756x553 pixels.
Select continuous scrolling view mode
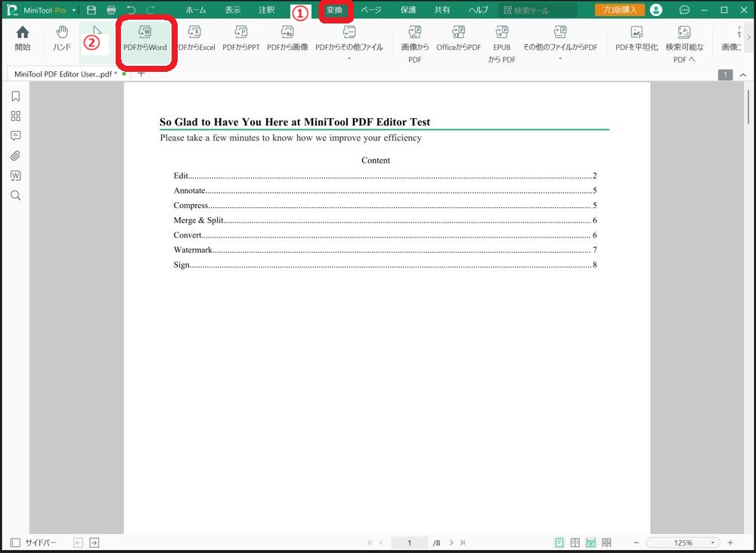pyautogui.click(x=590, y=542)
